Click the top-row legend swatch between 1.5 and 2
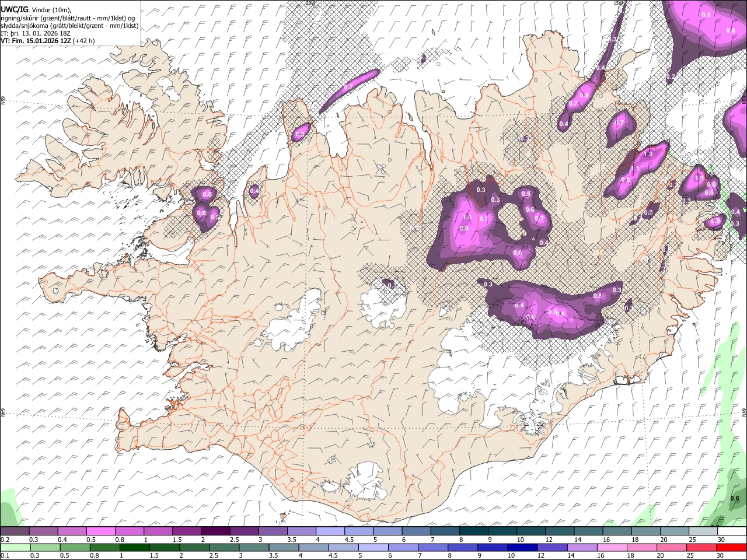Image resolution: width=747 pixels, height=560 pixels. 187,531
